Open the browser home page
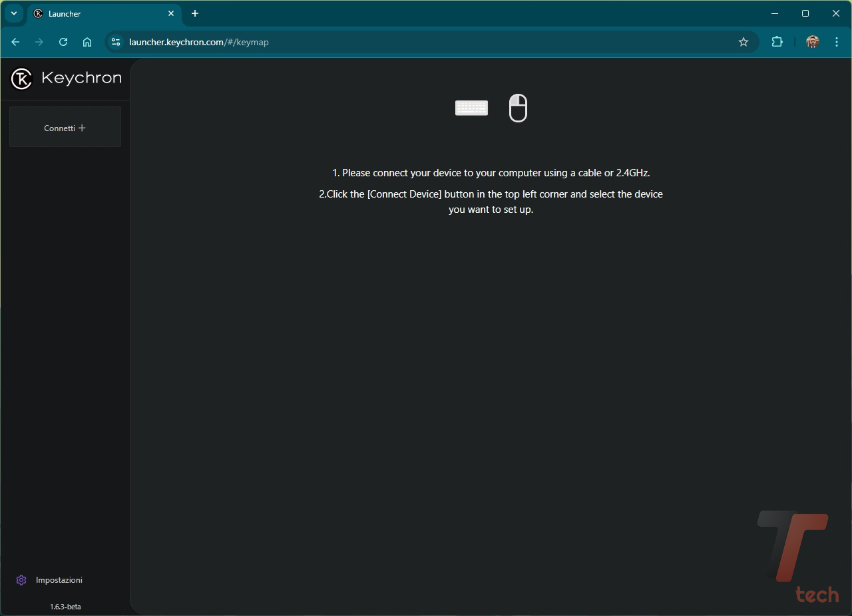852x616 pixels. coord(87,42)
